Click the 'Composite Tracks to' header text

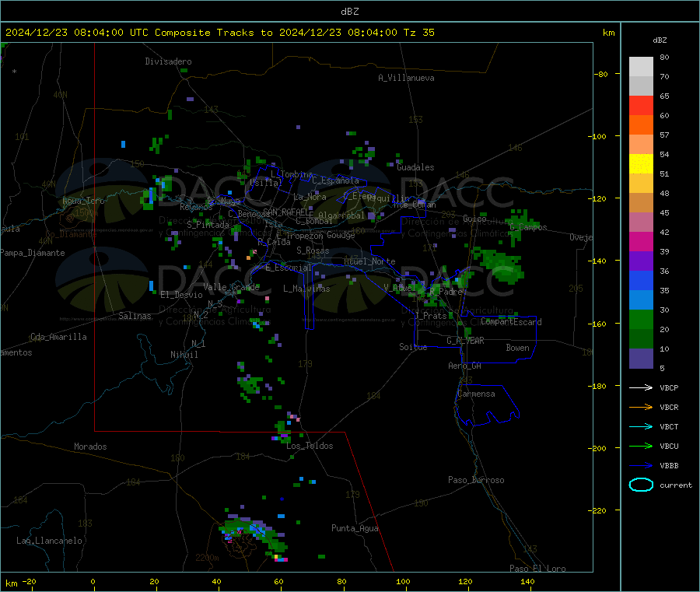(x=213, y=33)
